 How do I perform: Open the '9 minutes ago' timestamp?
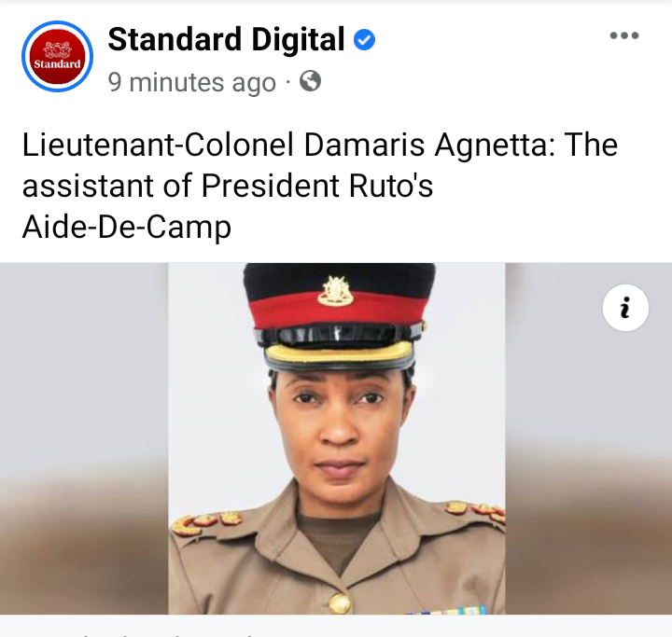click(191, 82)
